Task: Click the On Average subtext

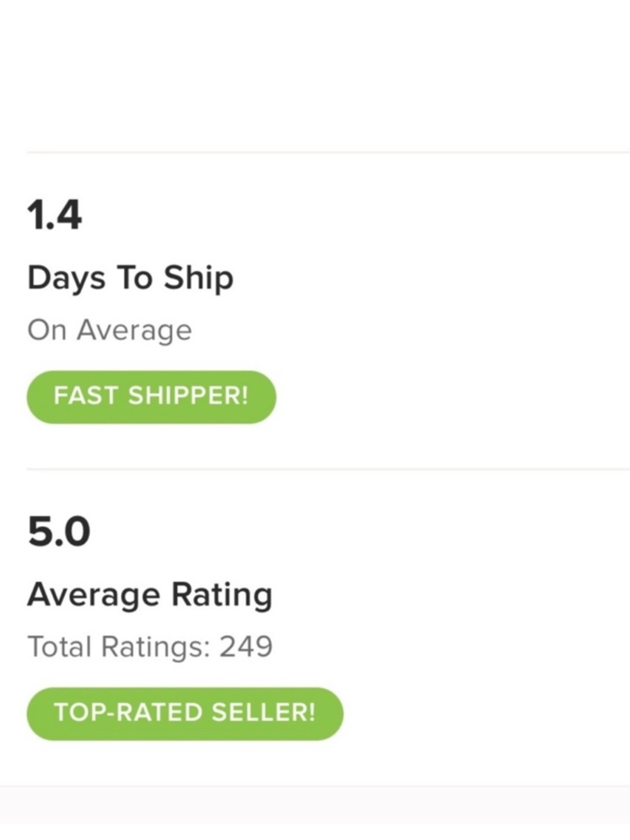Action: [x=110, y=331]
